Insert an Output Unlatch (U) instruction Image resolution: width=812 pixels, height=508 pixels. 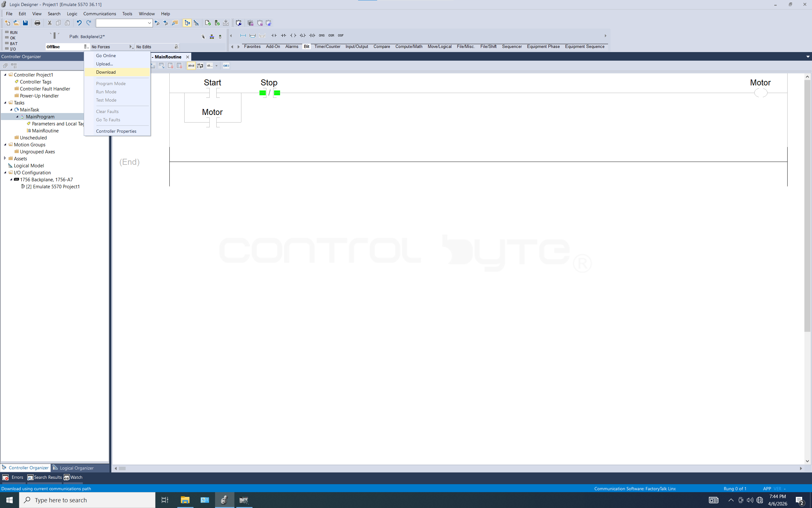(x=312, y=35)
